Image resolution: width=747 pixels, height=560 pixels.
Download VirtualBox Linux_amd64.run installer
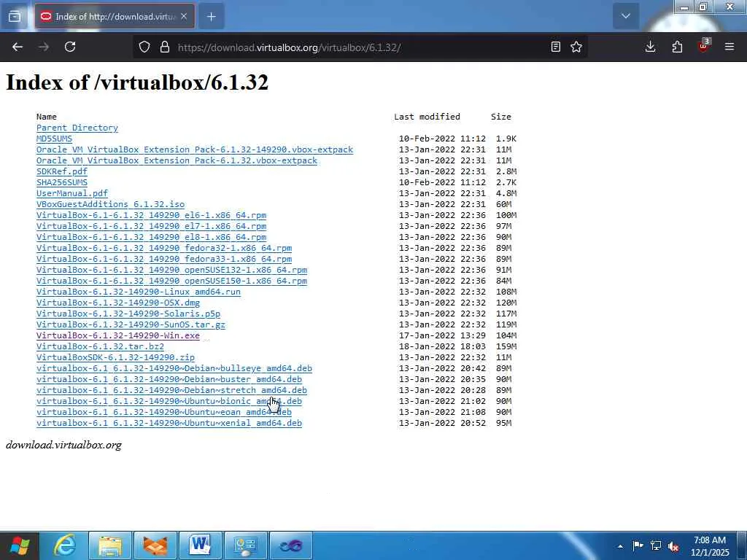tap(139, 292)
